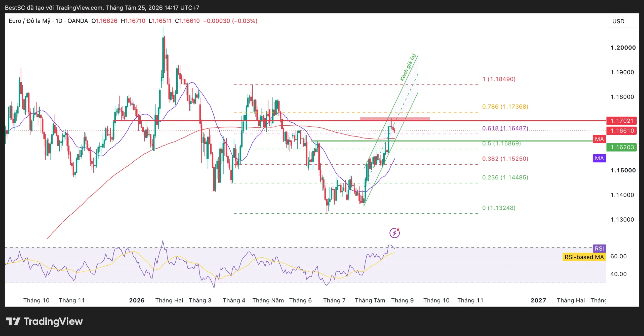
Task: Select the close value C1.16610
Action: 187,21
